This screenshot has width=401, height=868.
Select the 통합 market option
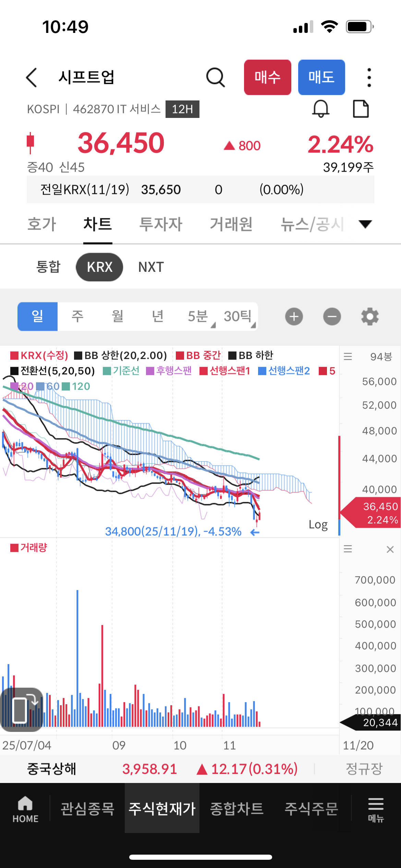(x=48, y=267)
